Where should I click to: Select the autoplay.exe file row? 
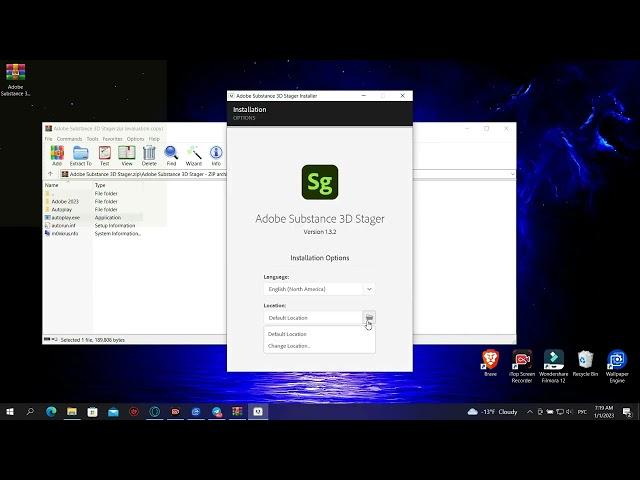click(93, 218)
